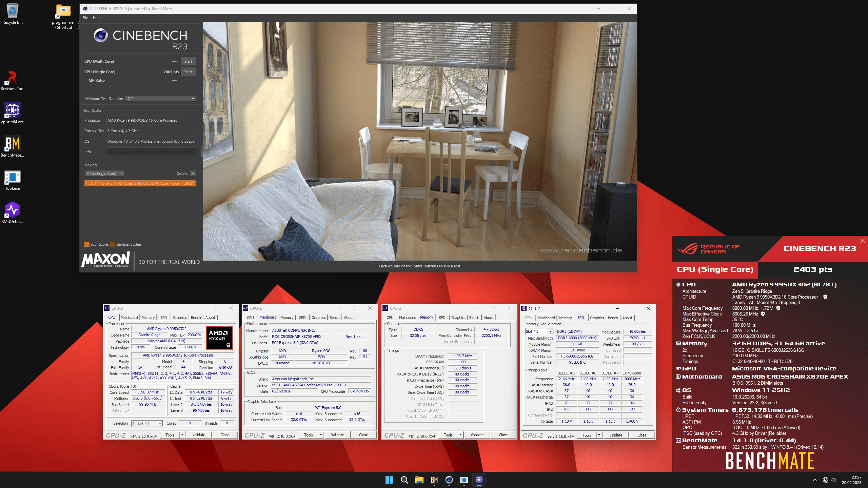Image resolution: width=868 pixels, height=488 pixels.
Task: Click Validate in CPU-Z Memory-tab window
Action: pos(477,435)
